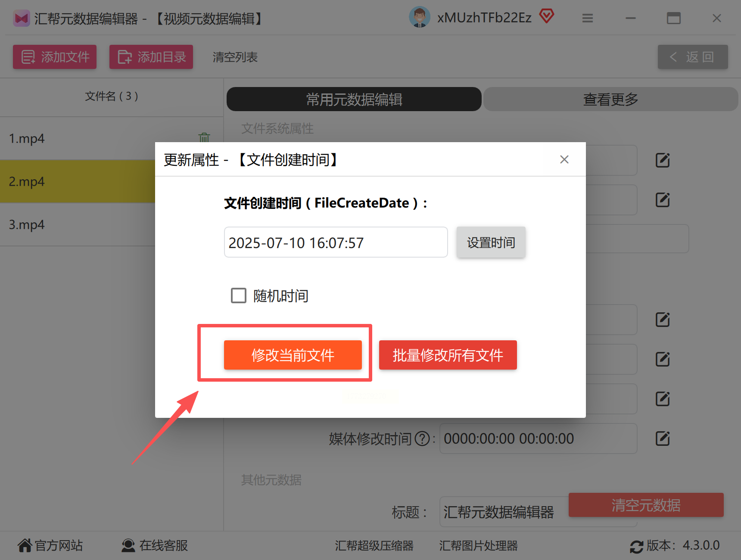Delete 1.mp4 with the trash icon
This screenshot has height=560, width=741.
pos(204,138)
